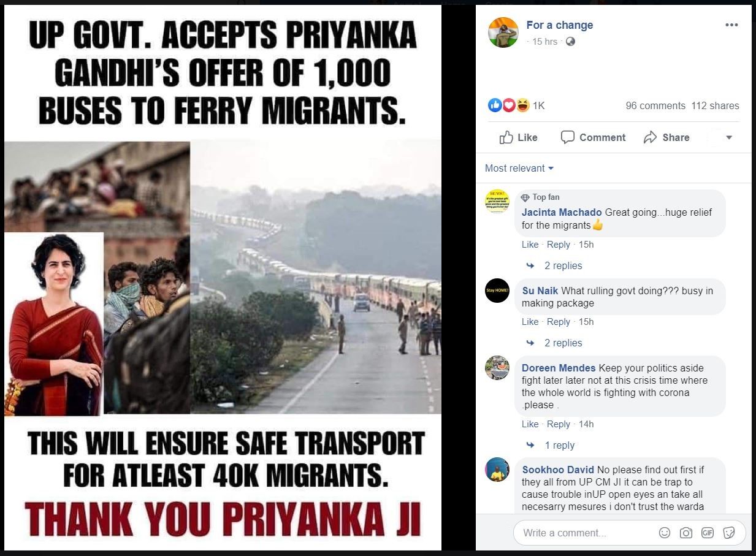The image size is (756, 556).
Task: Open the share-as dropdown arrow beside Share
Action: pyautogui.click(x=729, y=137)
